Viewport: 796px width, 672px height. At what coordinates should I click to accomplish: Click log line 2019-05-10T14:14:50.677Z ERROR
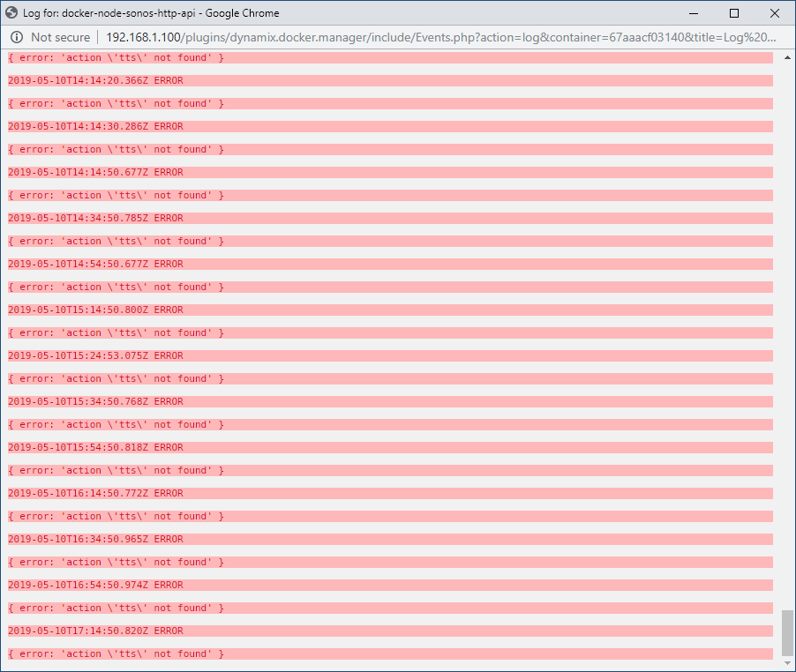pos(390,173)
